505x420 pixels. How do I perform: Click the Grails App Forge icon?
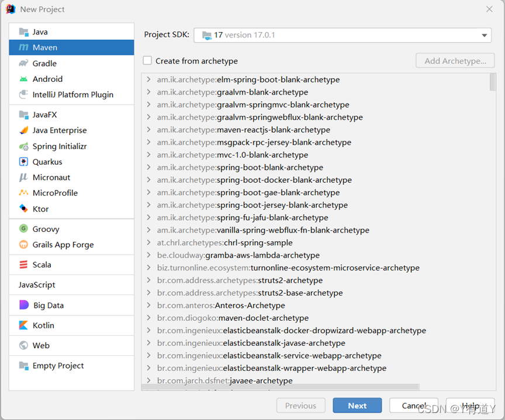click(23, 244)
